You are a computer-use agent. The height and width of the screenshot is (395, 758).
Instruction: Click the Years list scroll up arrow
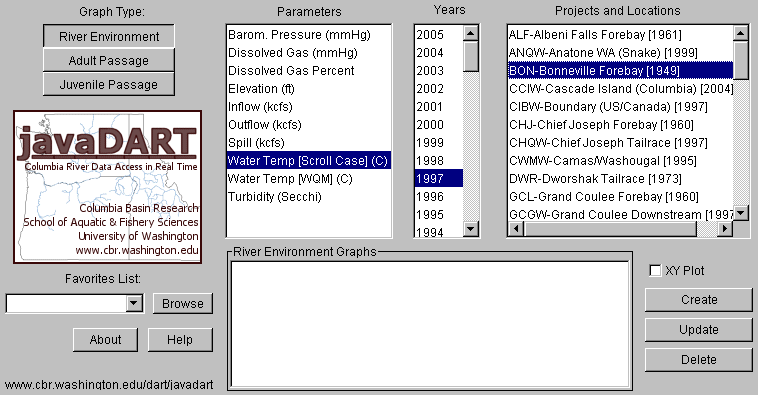[x=470, y=33]
